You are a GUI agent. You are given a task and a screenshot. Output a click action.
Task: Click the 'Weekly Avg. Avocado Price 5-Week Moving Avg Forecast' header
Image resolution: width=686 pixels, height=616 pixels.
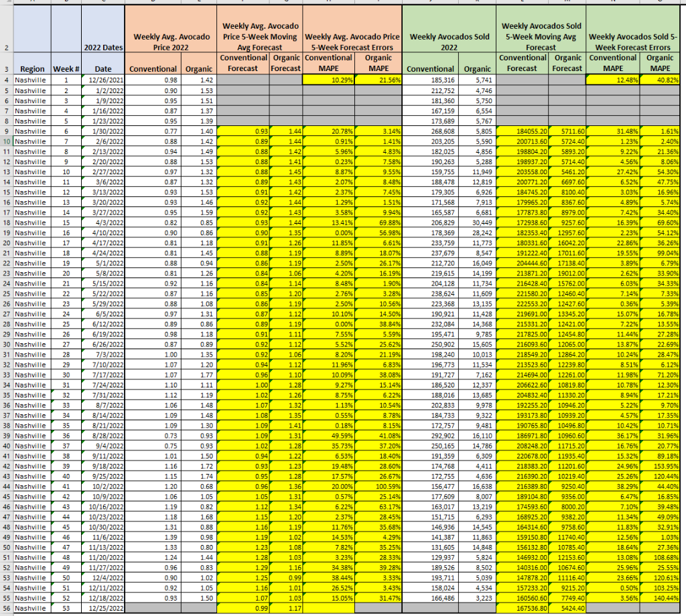tap(259, 28)
